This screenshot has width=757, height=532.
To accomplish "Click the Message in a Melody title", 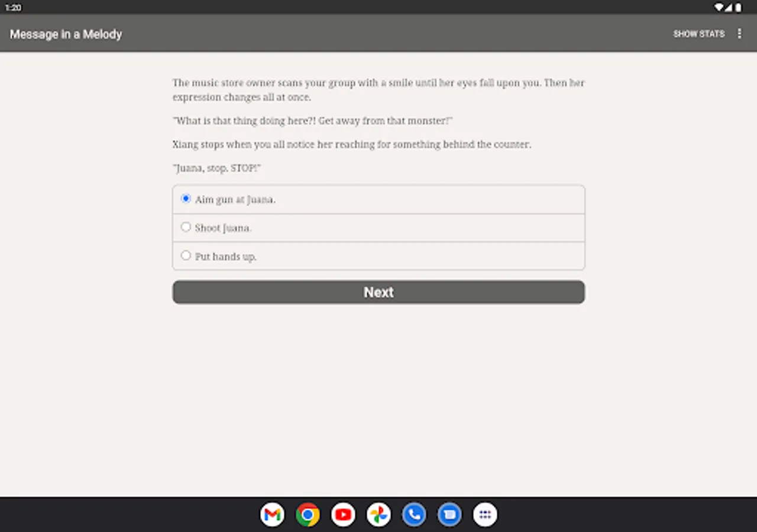I will pyautogui.click(x=65, y=34).
